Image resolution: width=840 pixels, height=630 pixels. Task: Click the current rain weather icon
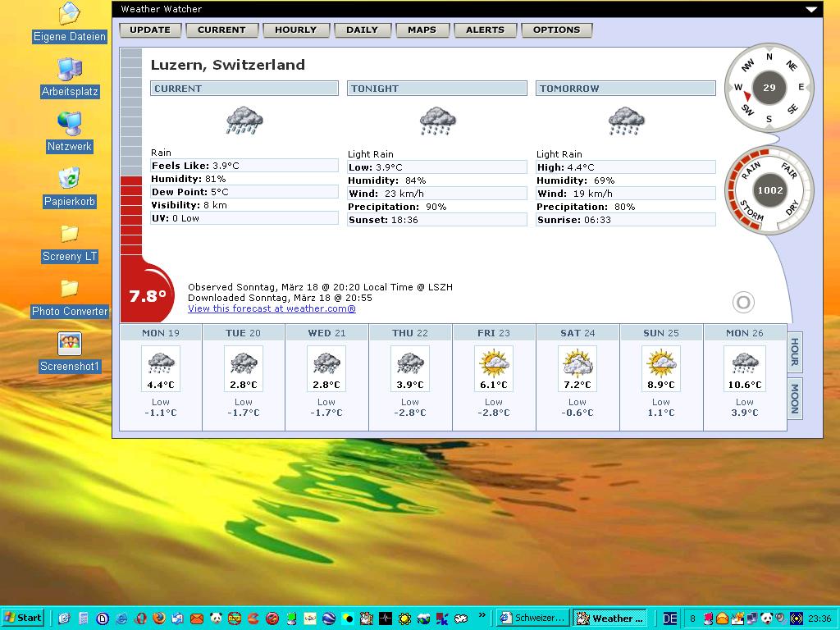pyautogui.click(x=244, y=121)
